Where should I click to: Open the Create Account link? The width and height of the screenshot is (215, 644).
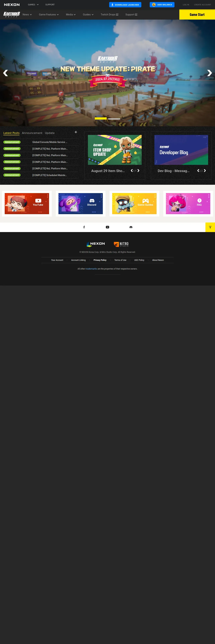coord(202,5)
